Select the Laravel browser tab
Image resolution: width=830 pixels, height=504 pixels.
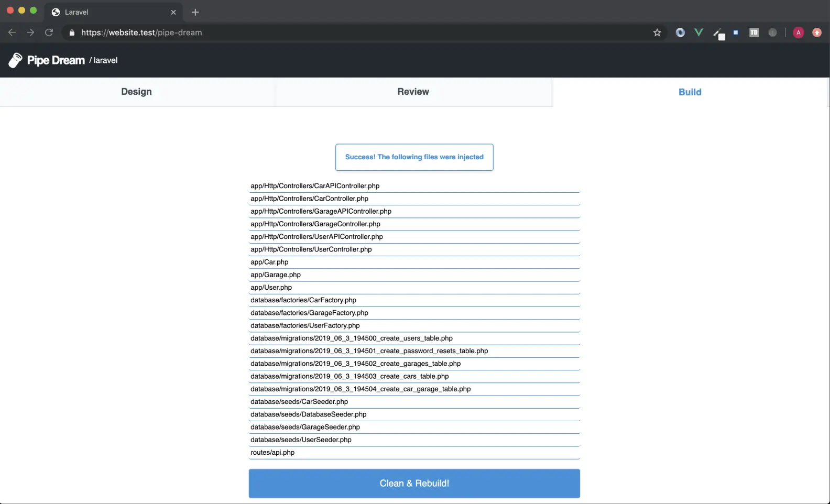tap(114, 12)
